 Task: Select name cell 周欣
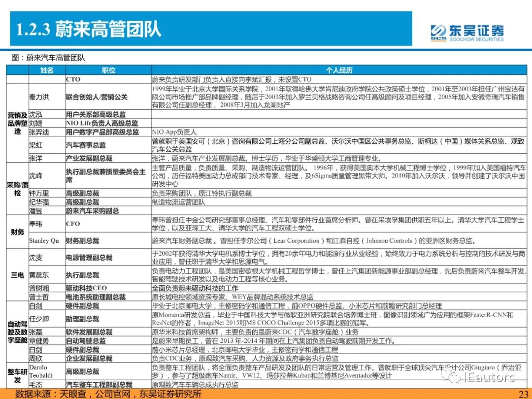(47, 358)
